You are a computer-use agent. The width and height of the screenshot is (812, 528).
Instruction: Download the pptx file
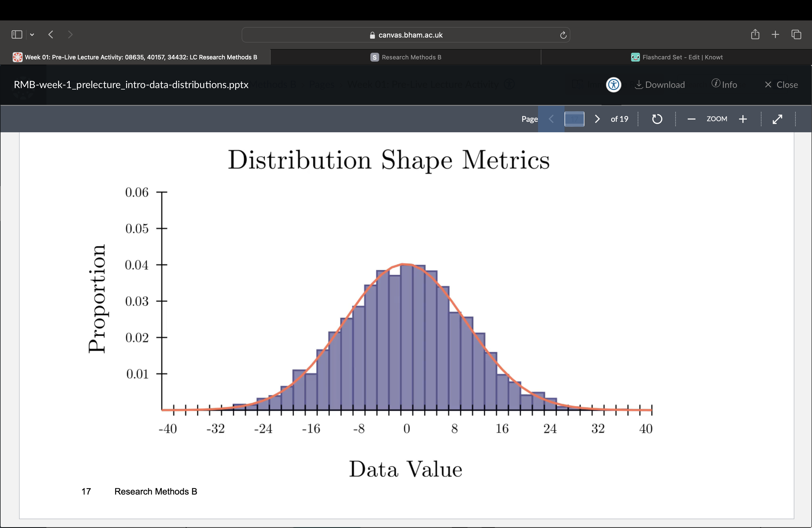coord(660,85)
